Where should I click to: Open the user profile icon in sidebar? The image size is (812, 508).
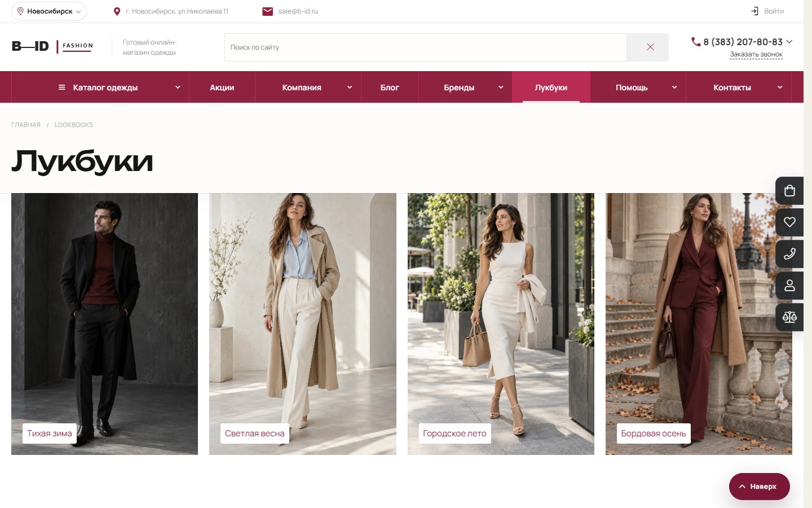[789, 286]
